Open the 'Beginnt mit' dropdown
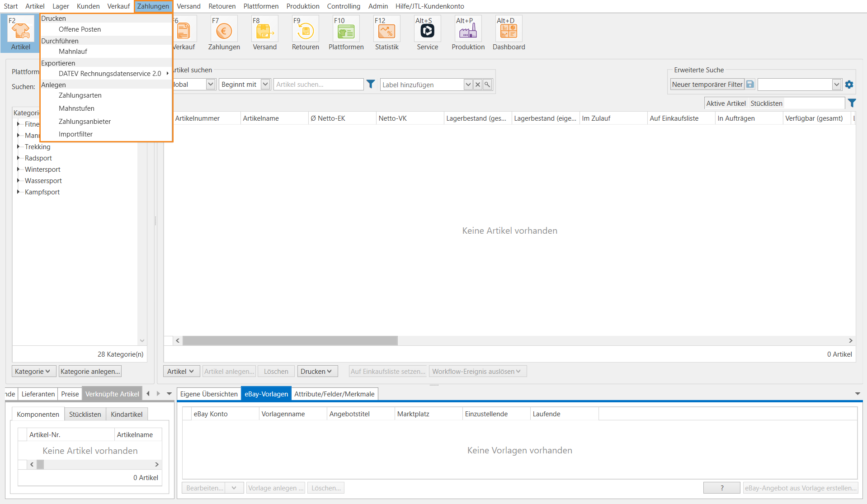This screenshot has height=504, width=867. click(x=265, y=85)
